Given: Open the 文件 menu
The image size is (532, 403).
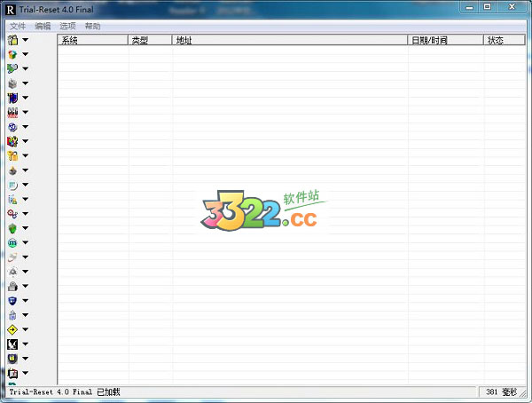Looking at the screenshot, I should (x=18, y=26).
